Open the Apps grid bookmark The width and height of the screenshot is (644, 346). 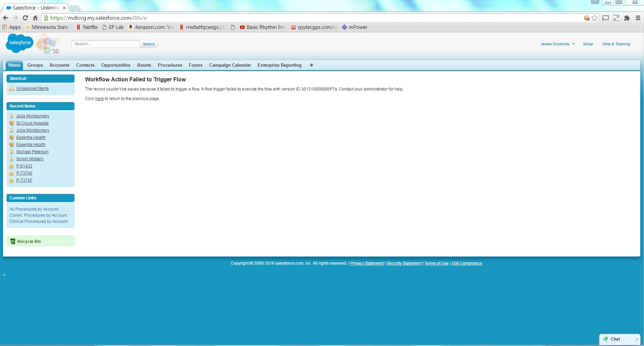point(11,27)
